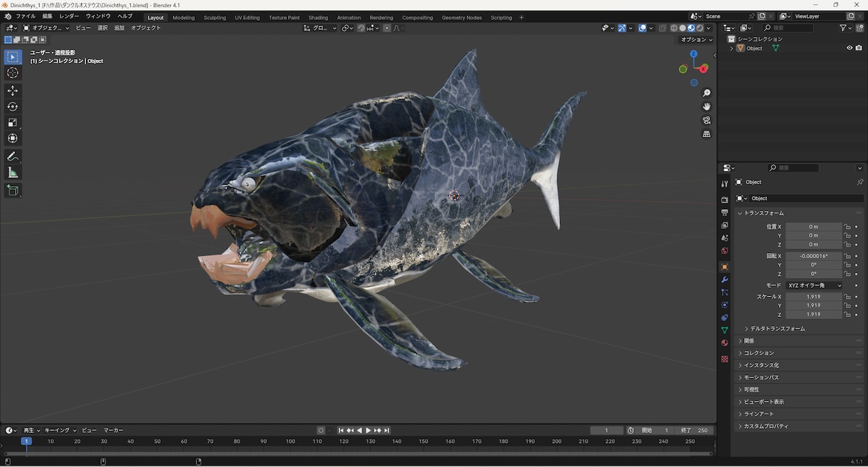The height and width of the screenshot is (467, 868).
Task: Expand the モーションパス panel
Action: 800,377
